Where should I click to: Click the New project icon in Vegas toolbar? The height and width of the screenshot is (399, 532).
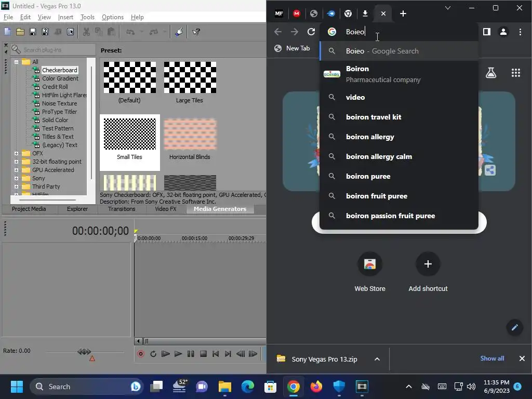point(8,32)
